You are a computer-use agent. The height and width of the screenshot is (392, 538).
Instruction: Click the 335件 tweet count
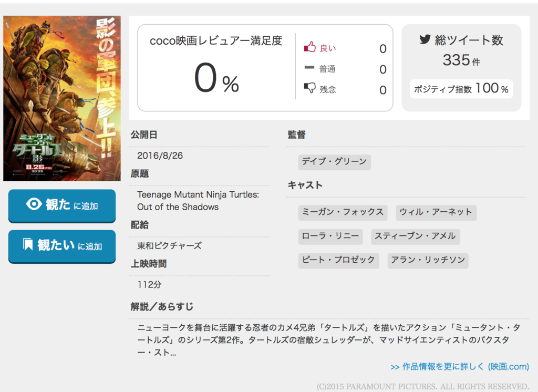coord(461,60)
